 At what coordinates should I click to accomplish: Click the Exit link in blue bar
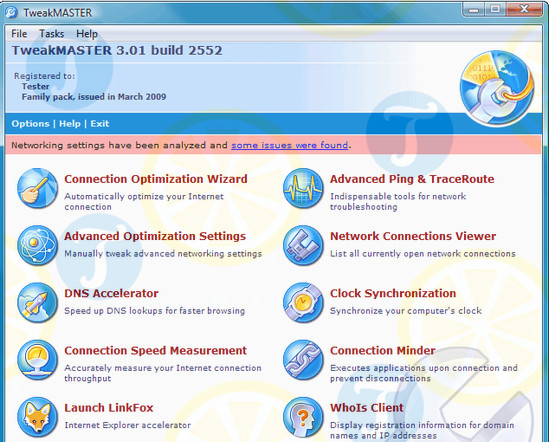[100, 124]
